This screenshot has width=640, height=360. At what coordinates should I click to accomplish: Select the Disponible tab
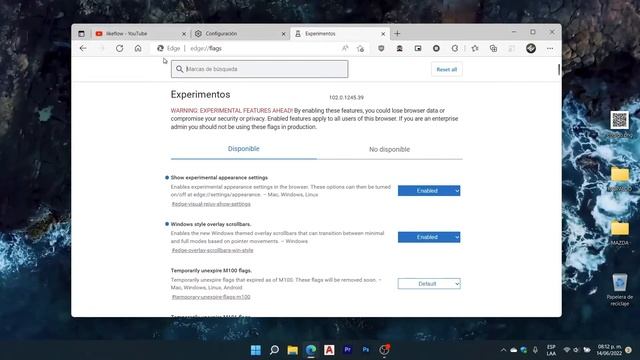pyautogui.click(x=243, y=149)
